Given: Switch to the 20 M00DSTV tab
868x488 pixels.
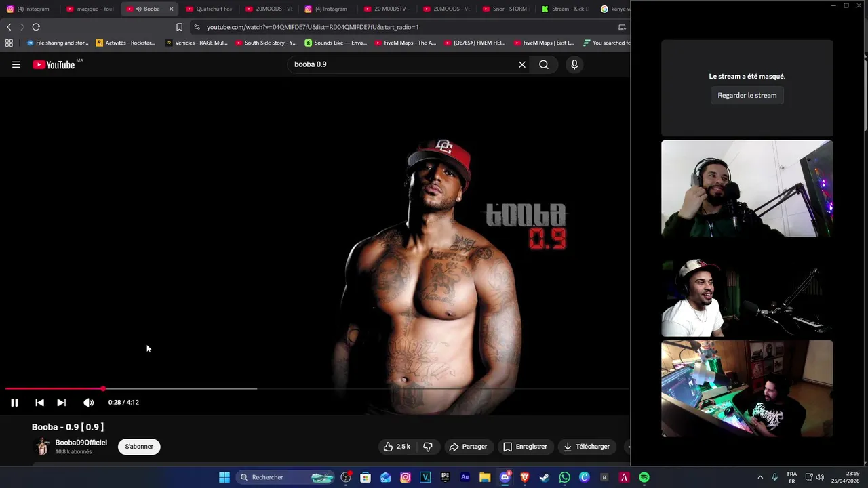Looking at the screenshot, I should pos(388,9).
